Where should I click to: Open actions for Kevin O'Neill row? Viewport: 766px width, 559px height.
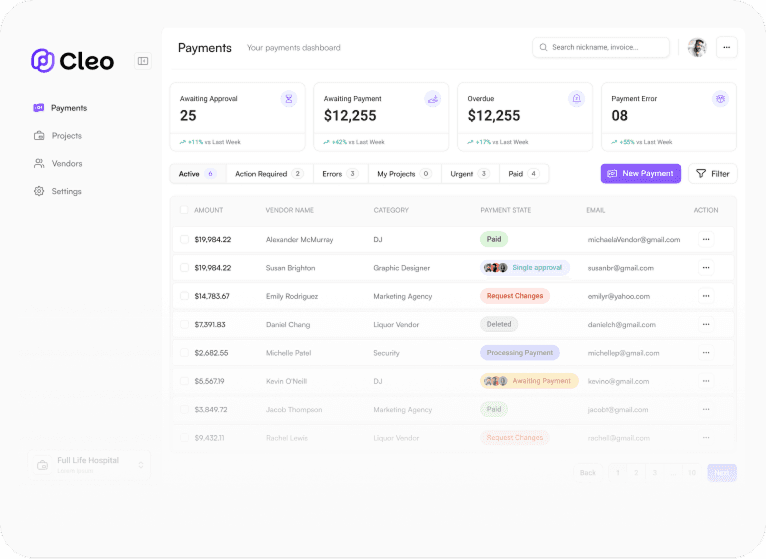click(x=706, y=381)
